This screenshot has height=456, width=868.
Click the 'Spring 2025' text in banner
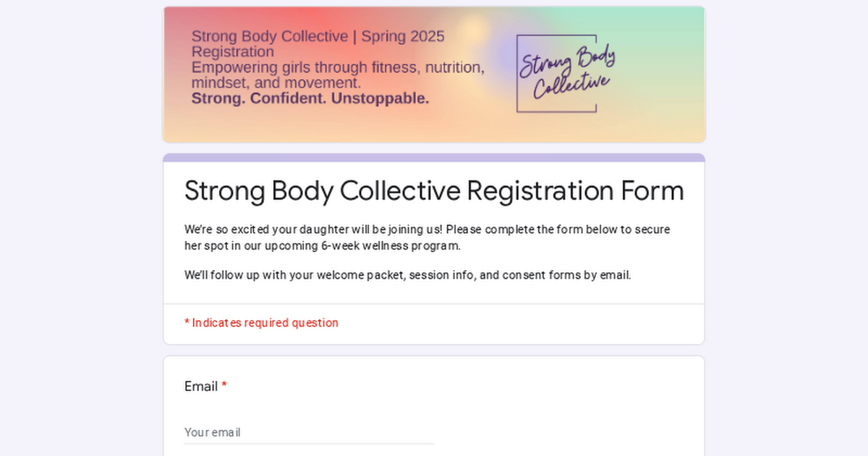403,36
